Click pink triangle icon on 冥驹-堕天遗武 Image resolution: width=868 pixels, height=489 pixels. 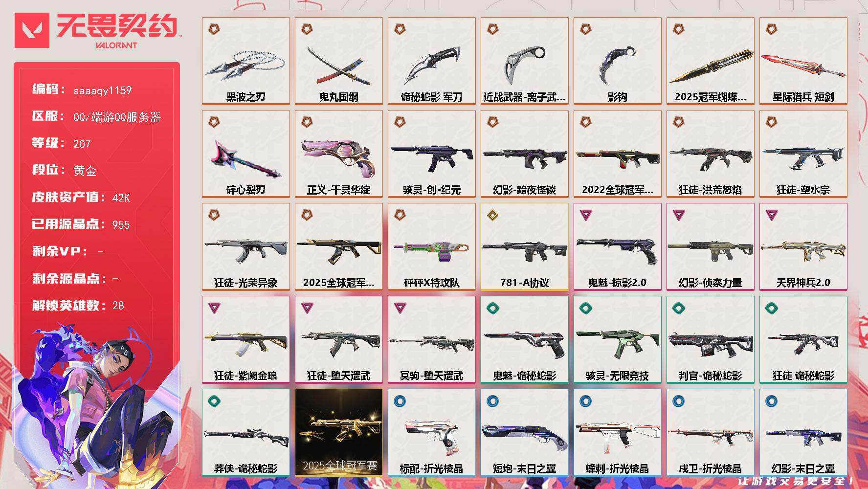(x=400, y=308)
